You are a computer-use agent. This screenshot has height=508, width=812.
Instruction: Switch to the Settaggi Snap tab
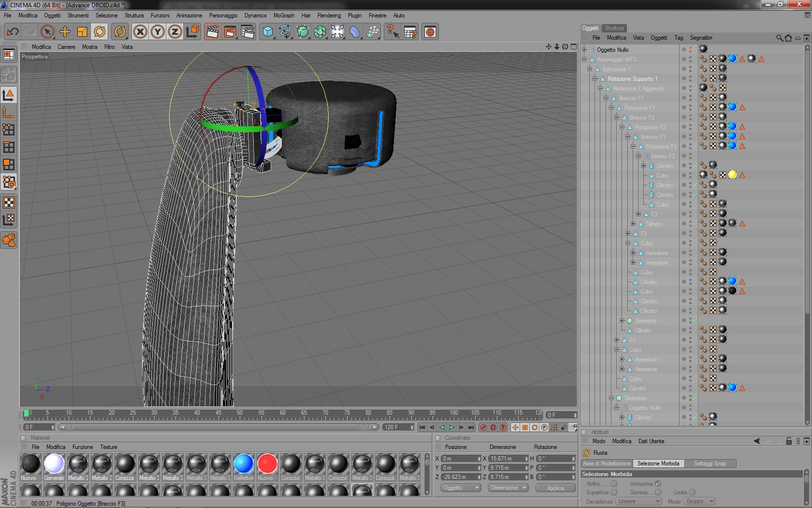coord(710,463)
